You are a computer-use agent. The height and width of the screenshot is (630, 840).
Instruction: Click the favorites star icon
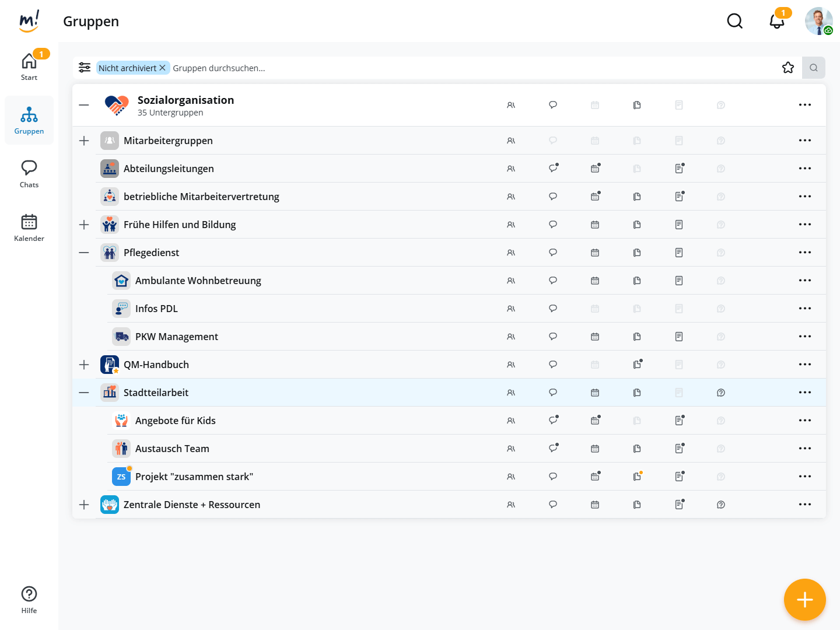tap(788, 68)
